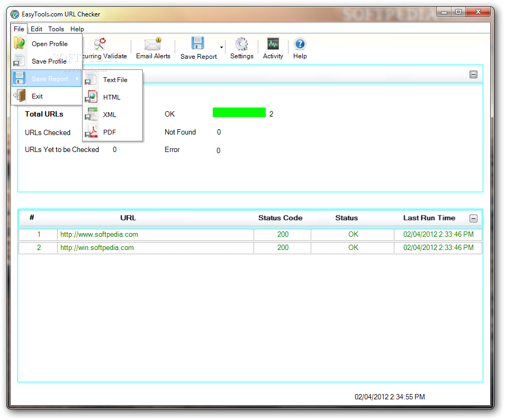505x420 pixels.
Task: Click the Exit door icon
Action: [20, 96]
